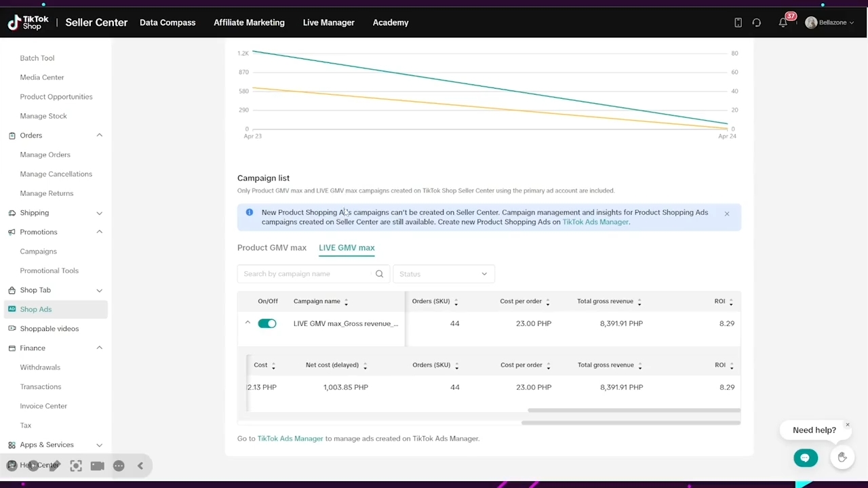Open the Status filter dropdown
This screenshot has width=868, height=488.
tap(443, 274)
